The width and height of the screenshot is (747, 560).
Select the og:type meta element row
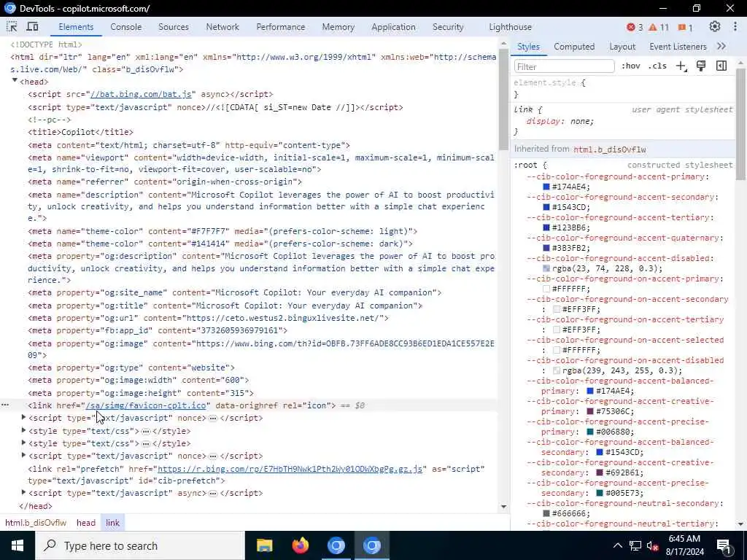pos(131,367)
